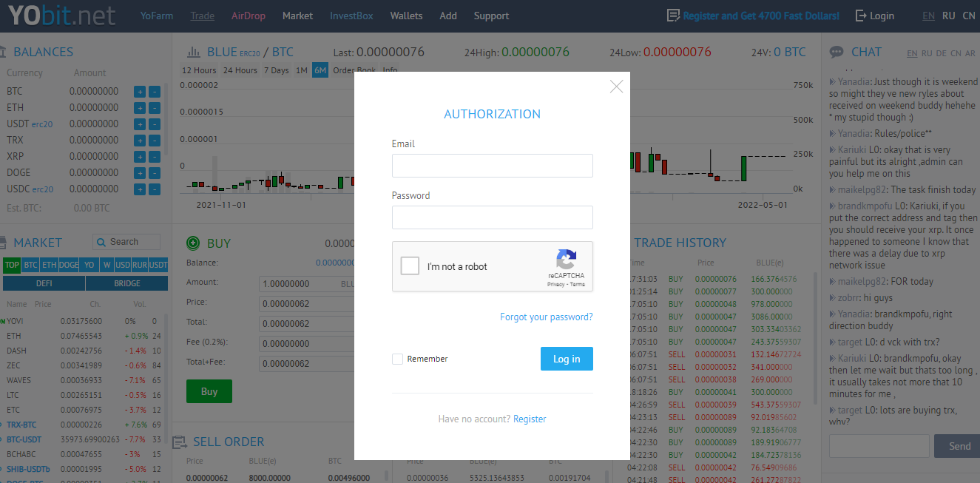Click the minus button for XRP balance
Image resolution: width=980 pixels, height=483 pixels.
click(154, 157)
